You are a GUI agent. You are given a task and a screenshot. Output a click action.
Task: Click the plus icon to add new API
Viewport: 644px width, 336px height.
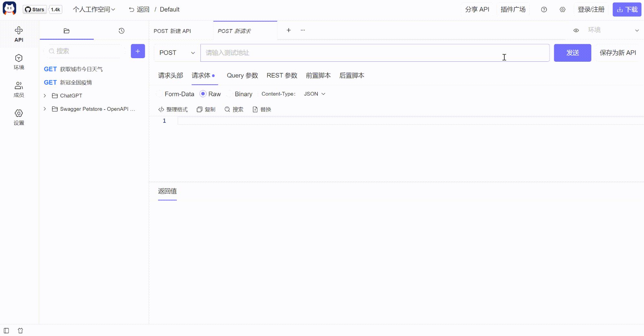[138, 51]
